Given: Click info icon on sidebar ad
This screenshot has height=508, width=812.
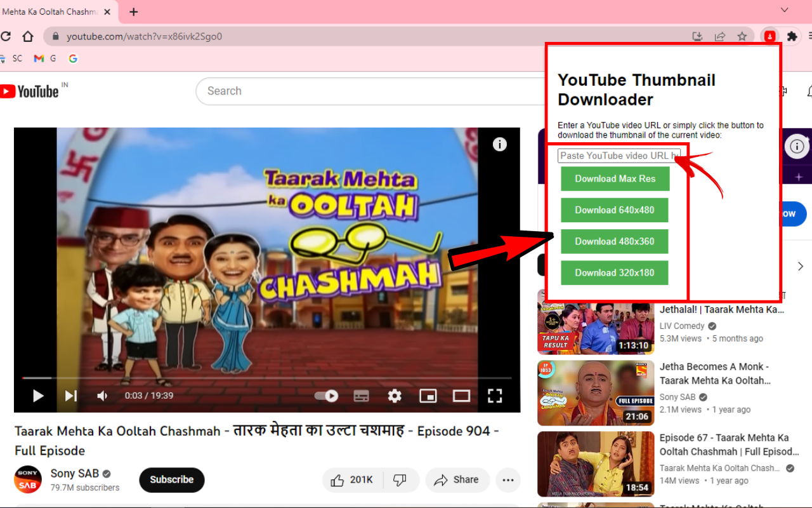Looking at the screenshot, I should [797, 147].
